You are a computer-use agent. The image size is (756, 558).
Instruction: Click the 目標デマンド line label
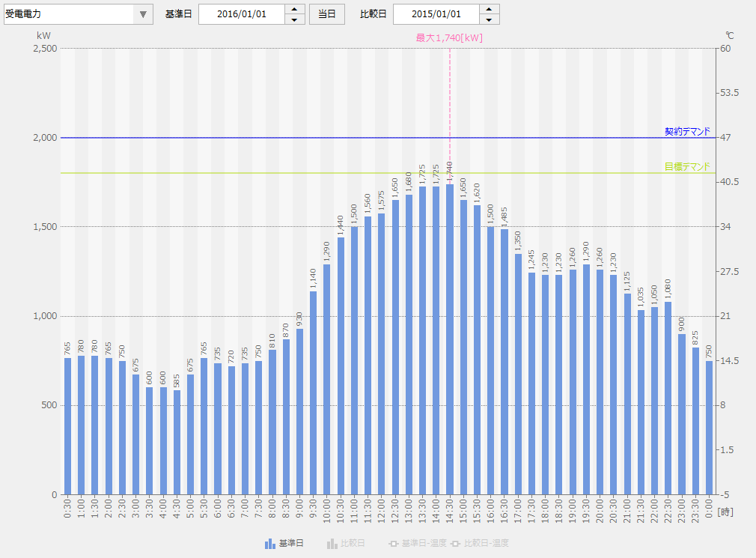coord(686,167)
